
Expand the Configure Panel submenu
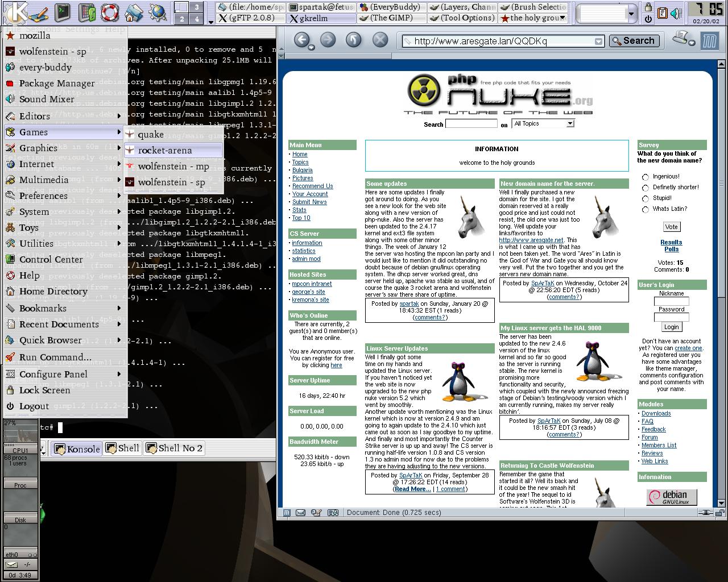tap(65, 374)
